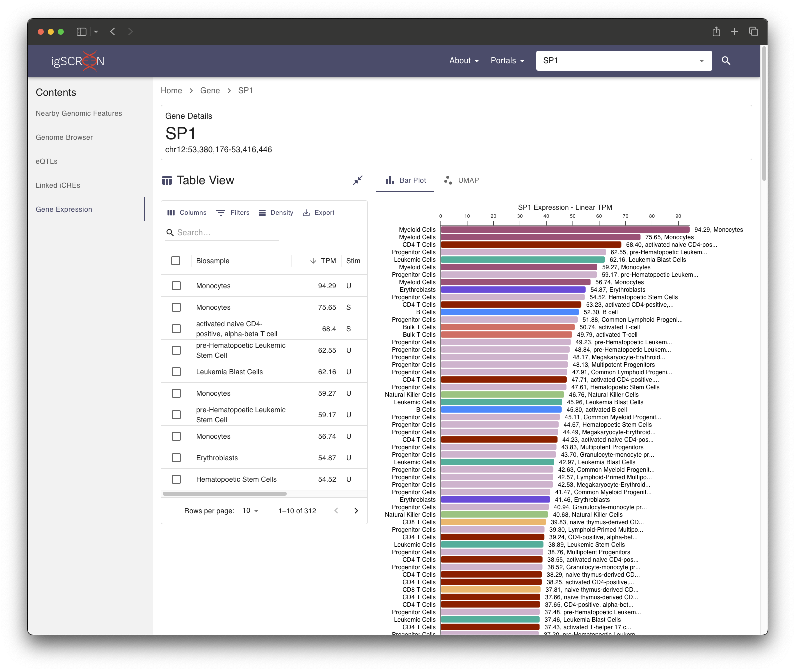Select the Bar Plot tab
796x672 pixels.
[x=405, y=180]
